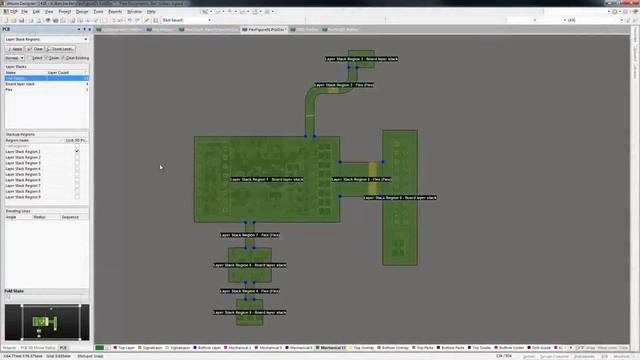Click the Layer Count column header
The image size is (640, 360).
tap(67, 72)
